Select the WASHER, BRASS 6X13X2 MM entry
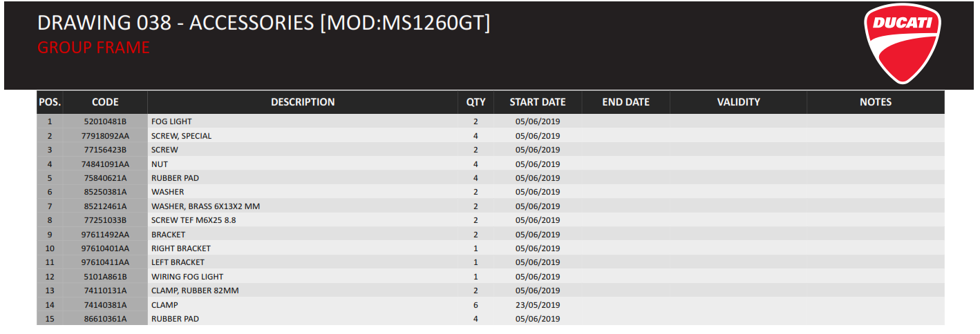 coord(205,206)
